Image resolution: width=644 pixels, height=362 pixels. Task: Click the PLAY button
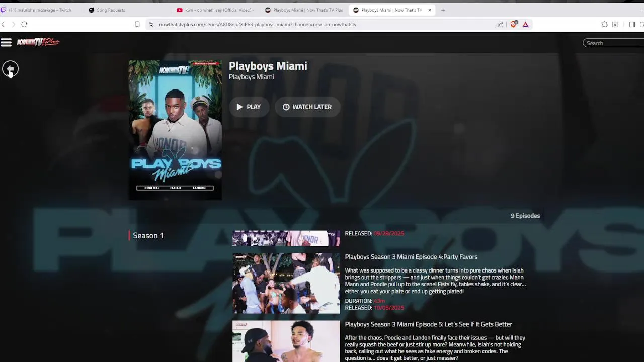coord(249,107)
